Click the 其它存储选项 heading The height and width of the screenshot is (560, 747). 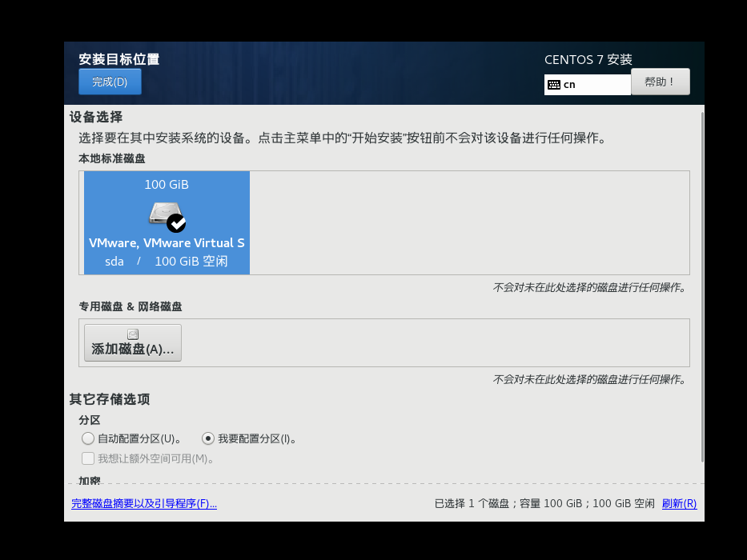(110, 399)
